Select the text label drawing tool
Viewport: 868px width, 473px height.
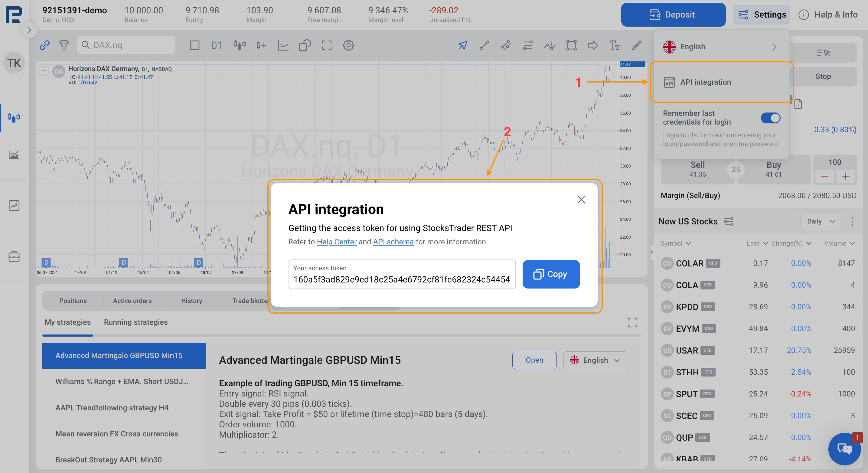point(615,45)
